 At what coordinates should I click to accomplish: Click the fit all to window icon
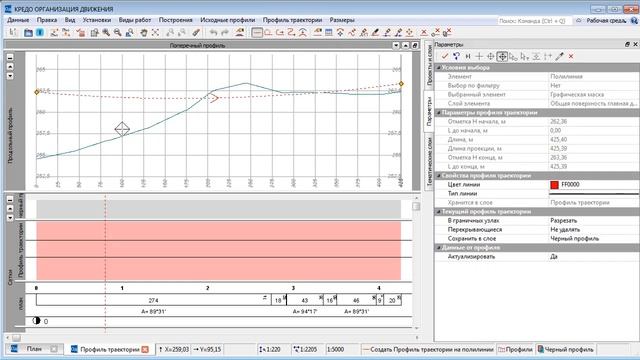156,33
